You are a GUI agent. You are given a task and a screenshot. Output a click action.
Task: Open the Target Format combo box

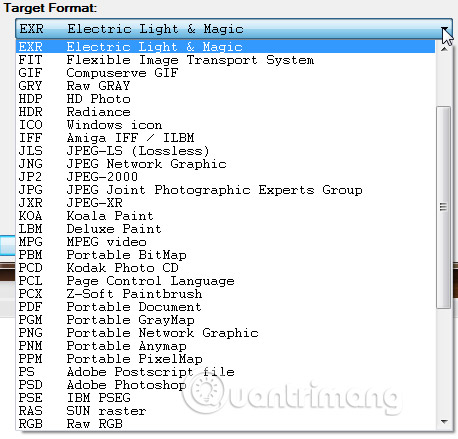pyautogui.click(x=234, y=29)
